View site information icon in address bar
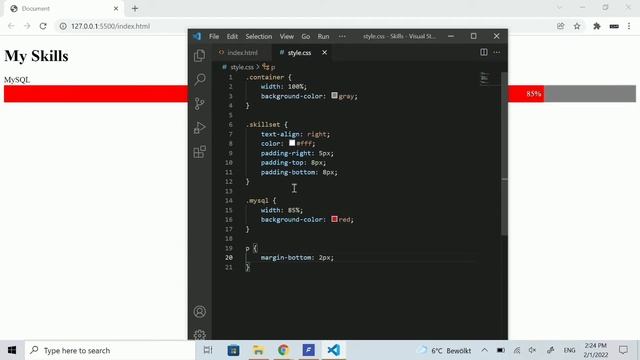 click(x=63, y=26)
